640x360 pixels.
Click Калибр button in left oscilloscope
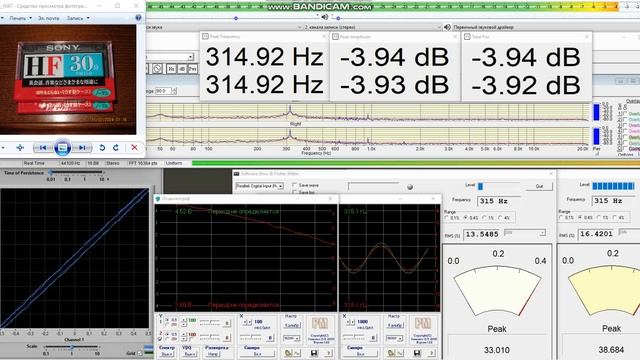[x=291, y=326]
